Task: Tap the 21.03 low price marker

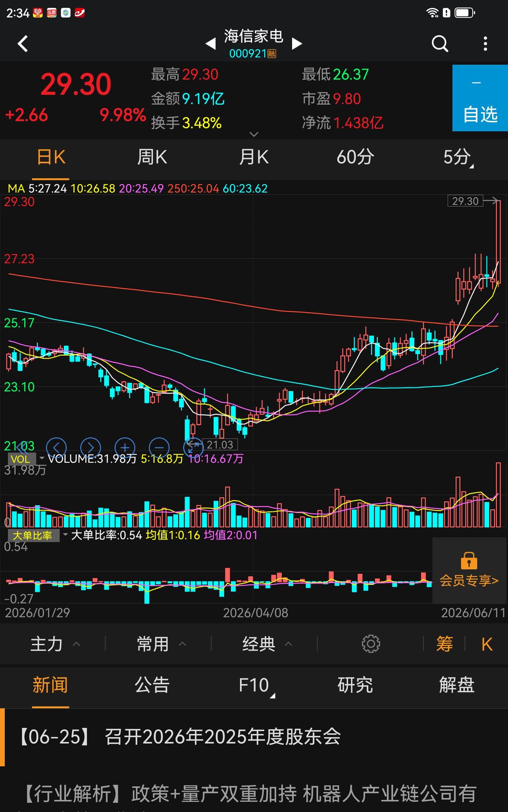Action: click(220, 445)
